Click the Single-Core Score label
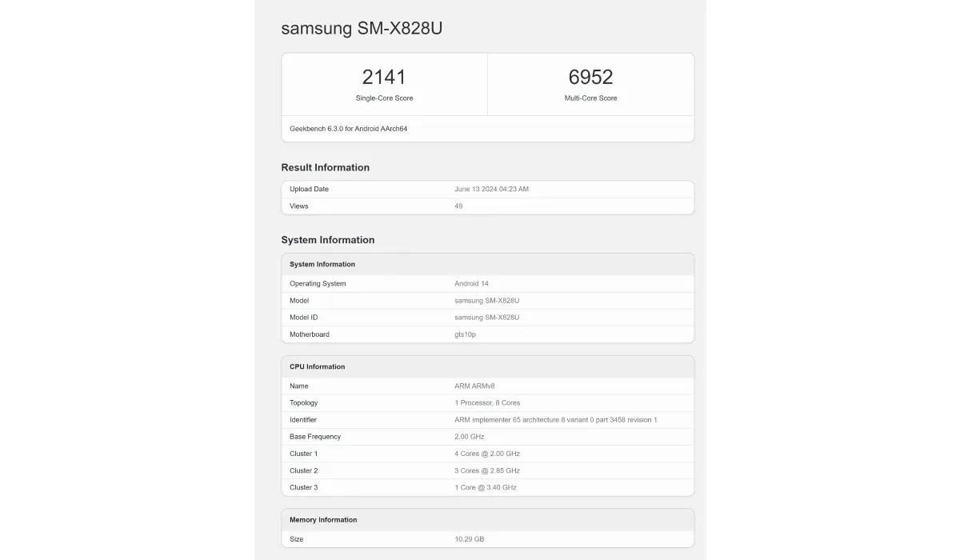 (384, 98)
